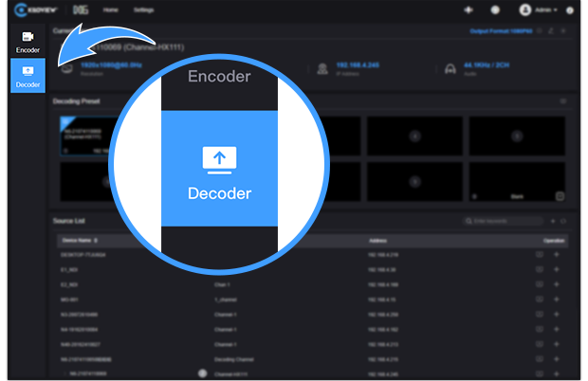The width and height of the screenshot is (588, 381).
Task: Open the Home menu item
Action: coord(111,10)
